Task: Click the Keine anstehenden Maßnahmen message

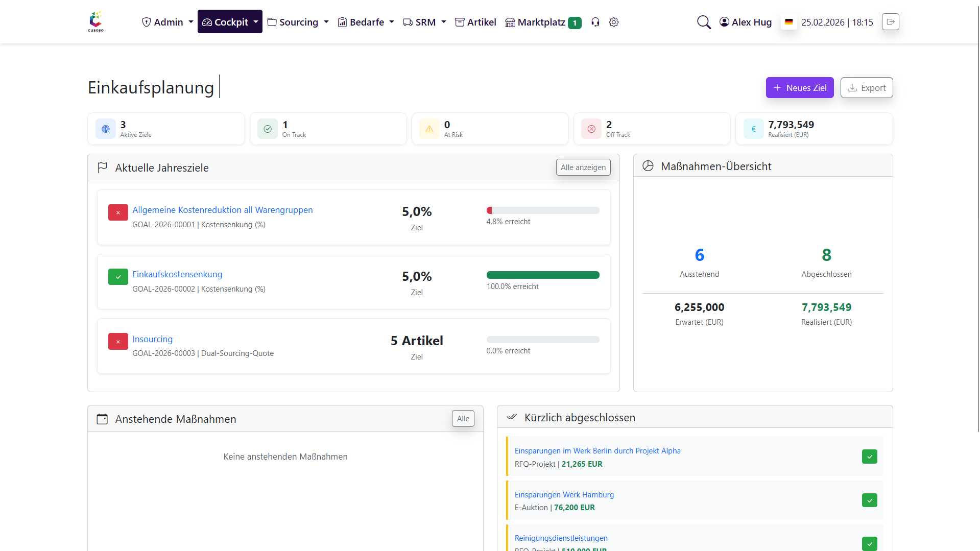Action: point(285,457)
